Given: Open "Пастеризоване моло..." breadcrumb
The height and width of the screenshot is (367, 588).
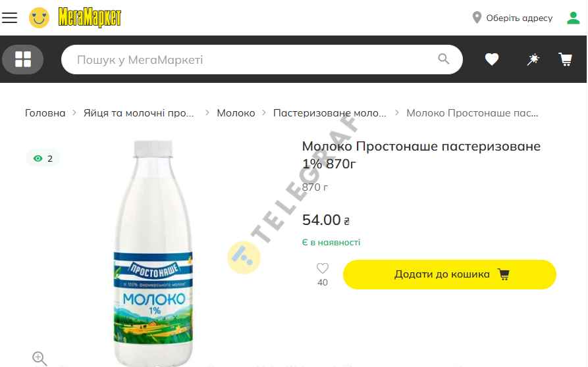Looking at the screenshot, I should (330, 112).
